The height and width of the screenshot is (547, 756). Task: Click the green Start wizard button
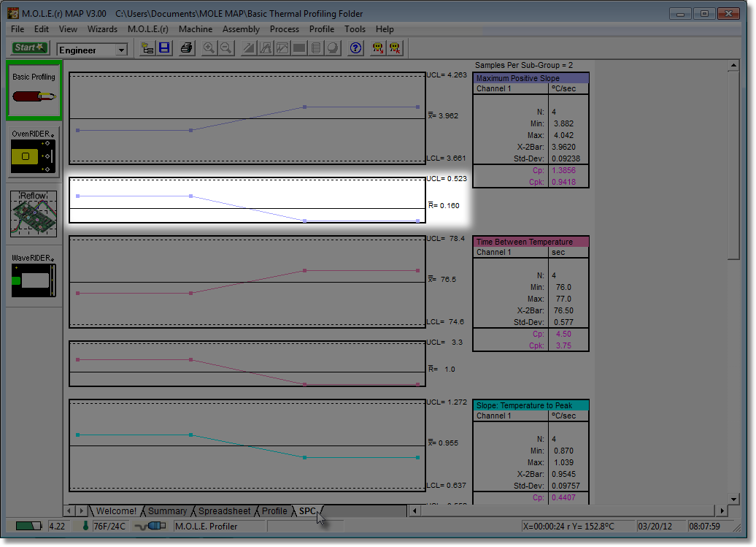(x=29, y=47)
